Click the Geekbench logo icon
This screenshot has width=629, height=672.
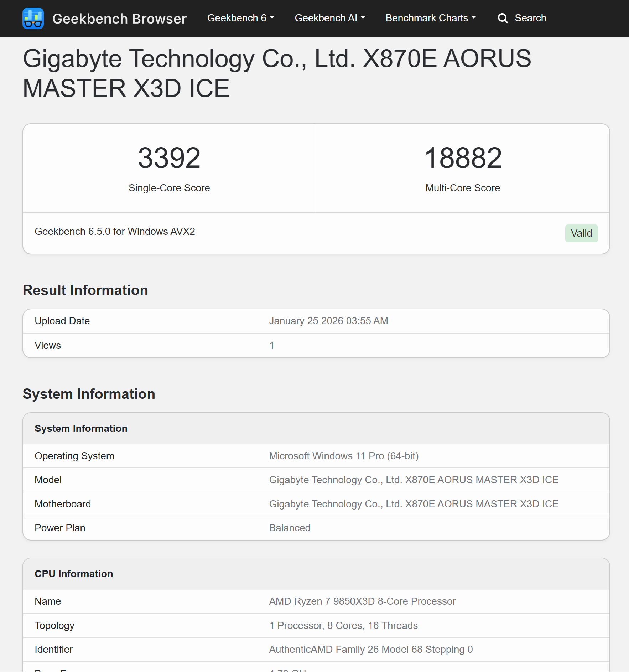[33, 19]
